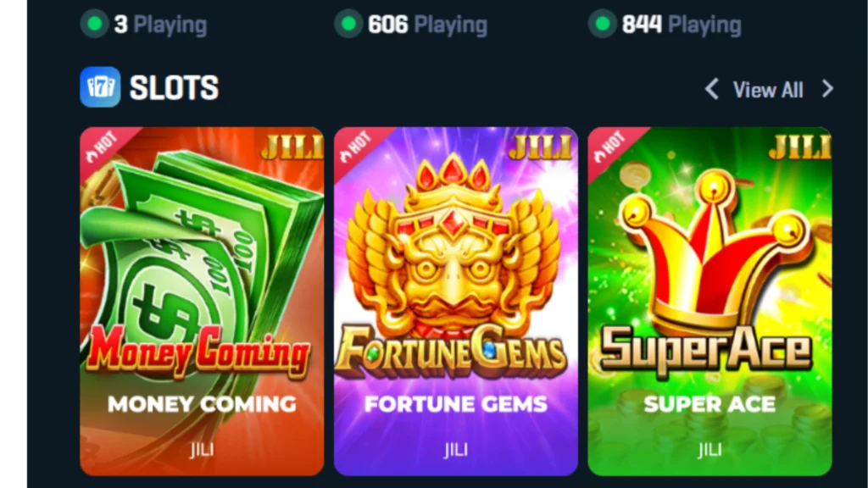Go to previous slots with left chevron
Screen dimensions: 868x488
pyautogui.click(x=712, y=89)
